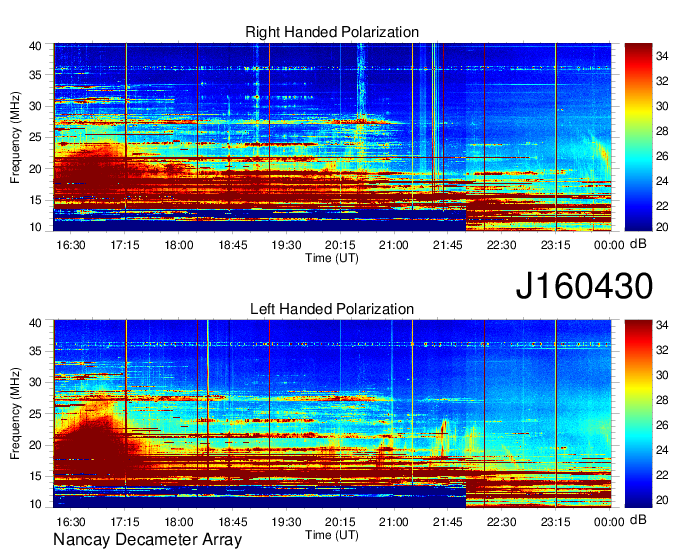This screenshot has width=680, height=552.
Task: Click the 20:15 time tick under Right Handed plot
Action: 340,245
